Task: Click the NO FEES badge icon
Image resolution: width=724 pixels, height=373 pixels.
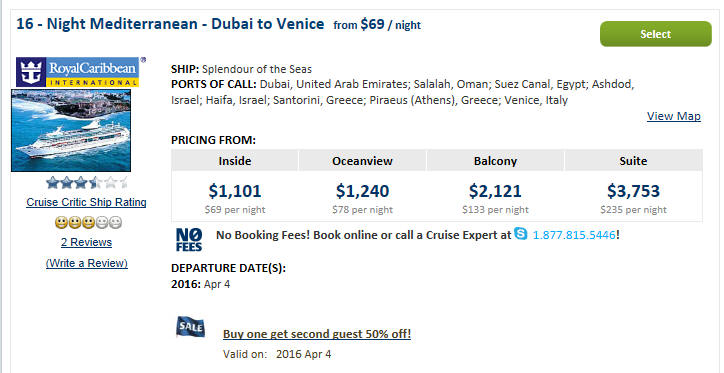Action: click(189, 240)
